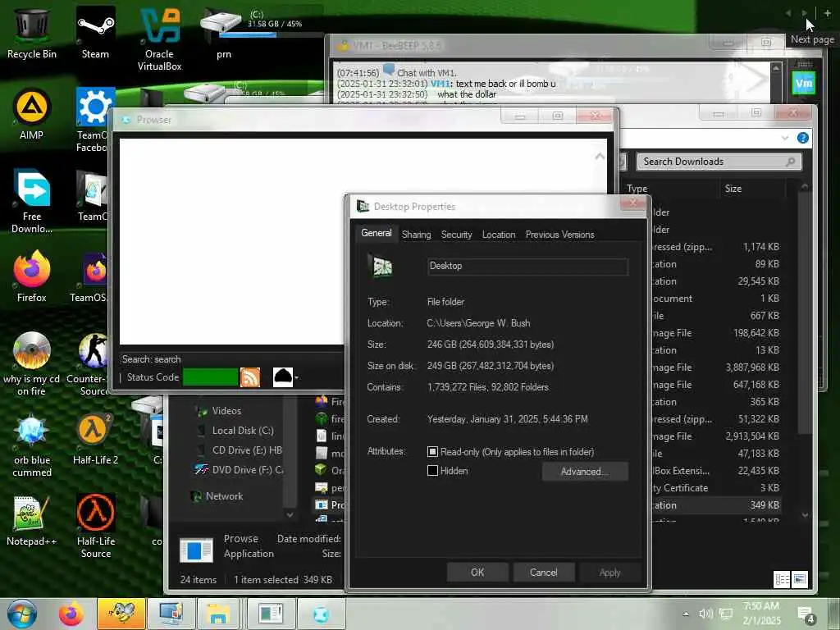The image size is (840, 630).
Task: Open the Recycle Bin desktop icon
Action: [x=32, y=32]
